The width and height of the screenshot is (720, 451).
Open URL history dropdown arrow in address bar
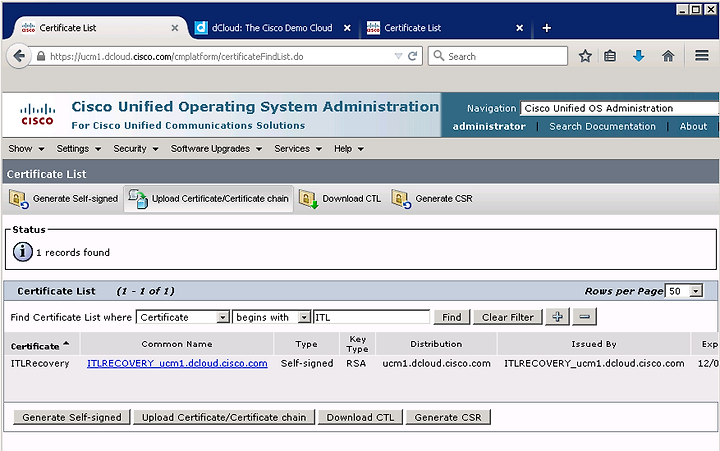point(398,56)
